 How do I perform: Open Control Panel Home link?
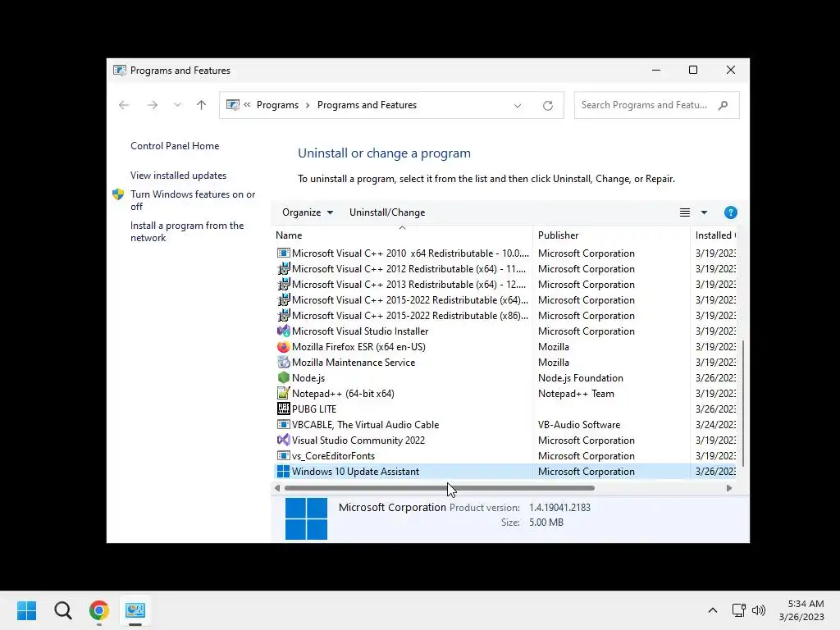[x=175, y=146]
